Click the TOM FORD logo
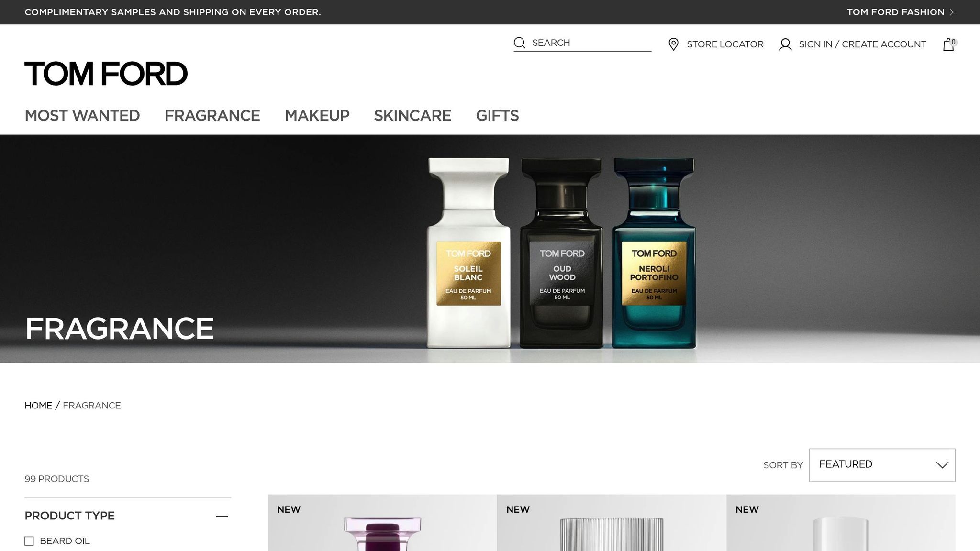980x551 pixels. click(x=106, y=74)
